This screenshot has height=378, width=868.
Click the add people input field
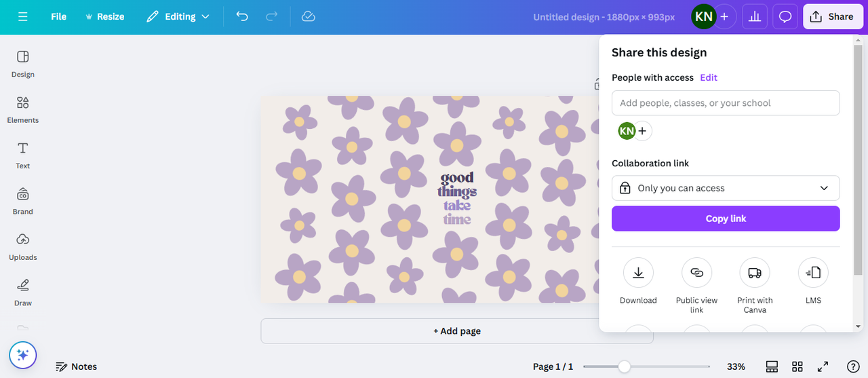pyautogui.click(x=726, y=103)
